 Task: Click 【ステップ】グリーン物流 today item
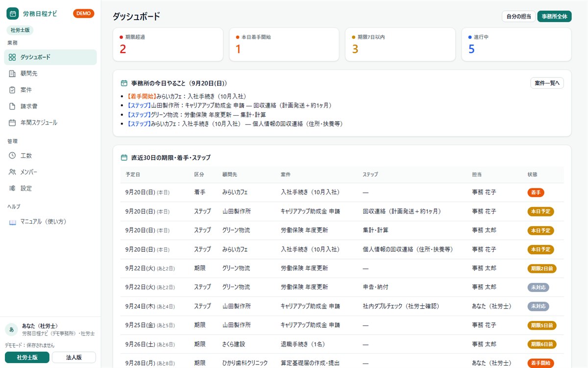196,115
